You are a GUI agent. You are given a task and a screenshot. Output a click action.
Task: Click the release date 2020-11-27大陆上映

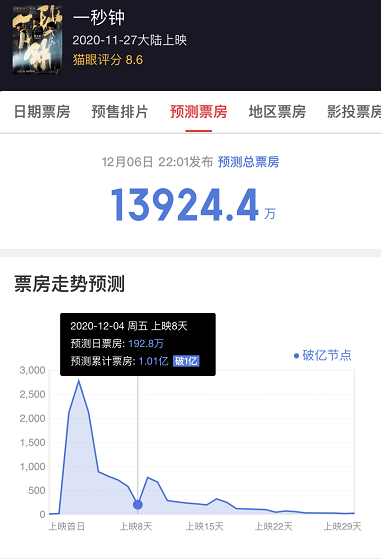tap(130, 40)
